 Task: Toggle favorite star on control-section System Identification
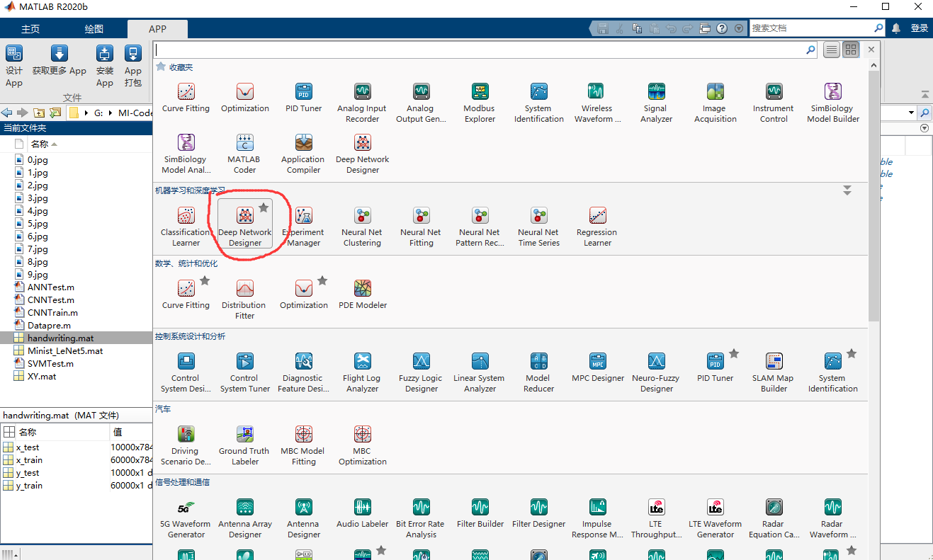[x=852, y=353]
